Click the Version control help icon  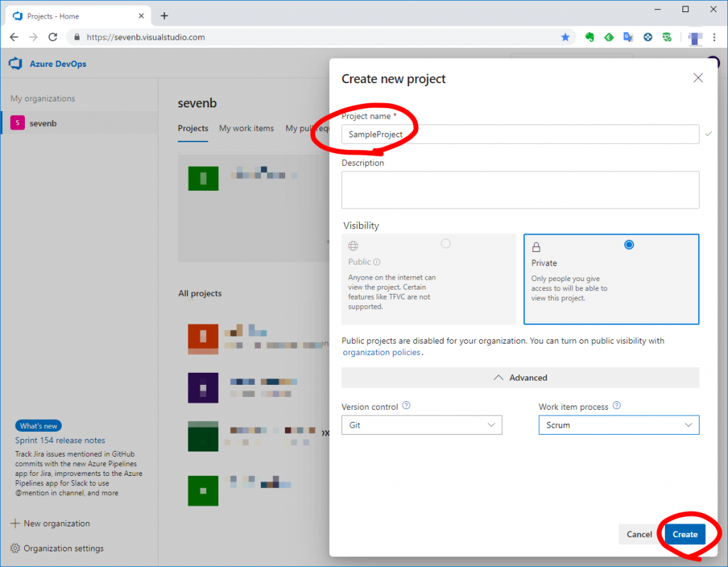coord(406,406)
